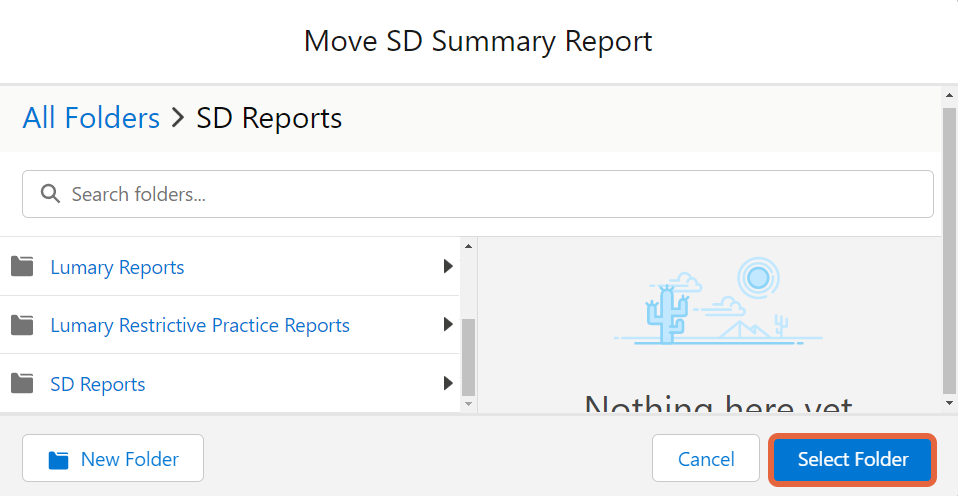Click the breadcrumb chevron separator after All Folders
The image size is (958, 496).
coord(178,118)
